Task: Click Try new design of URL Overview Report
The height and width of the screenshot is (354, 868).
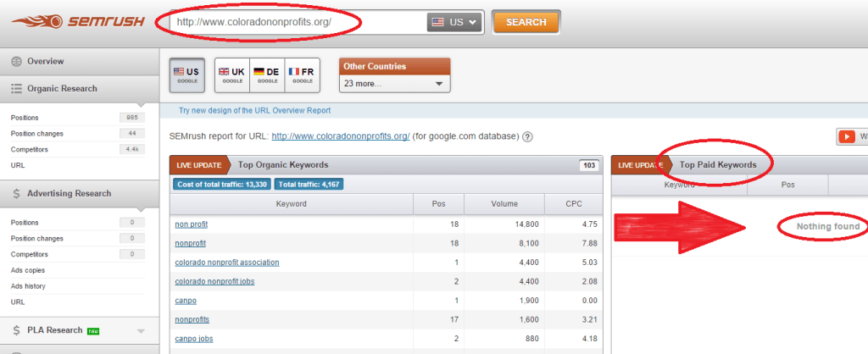Action: 254,111
